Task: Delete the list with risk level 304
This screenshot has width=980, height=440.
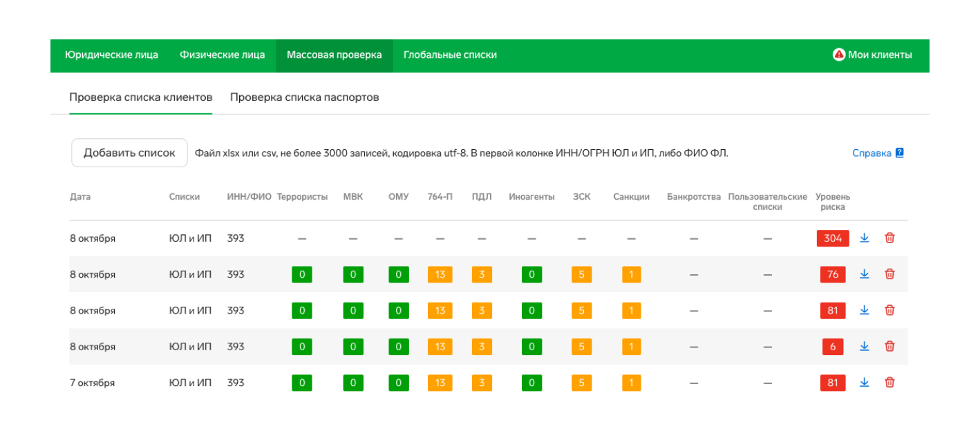Action: (889, 238)
